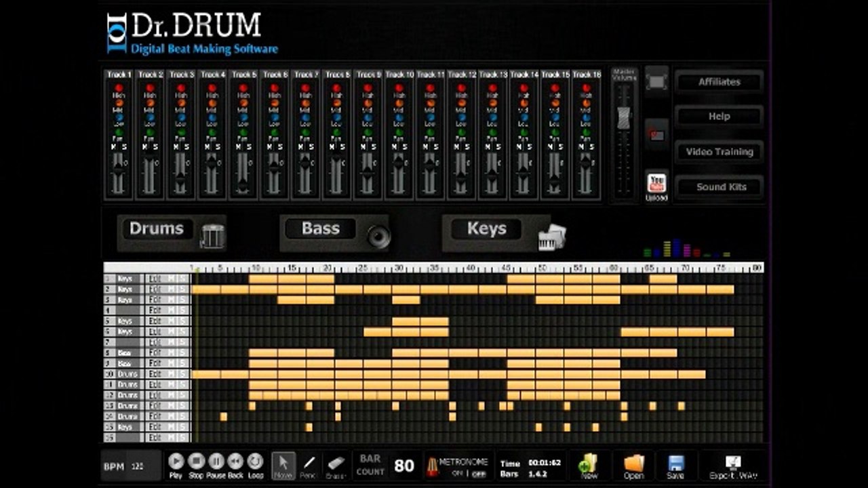Image resolution: width=868 pixels, height=488 pixels.
Task: Click the fullscreen icon beside Master Volume
Action: (656, 81)
